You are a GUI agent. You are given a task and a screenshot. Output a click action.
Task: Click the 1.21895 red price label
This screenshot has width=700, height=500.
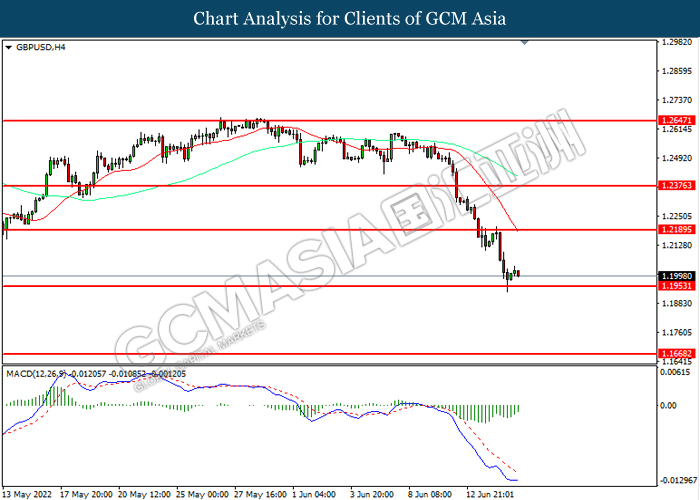click(x=677, y=229)
